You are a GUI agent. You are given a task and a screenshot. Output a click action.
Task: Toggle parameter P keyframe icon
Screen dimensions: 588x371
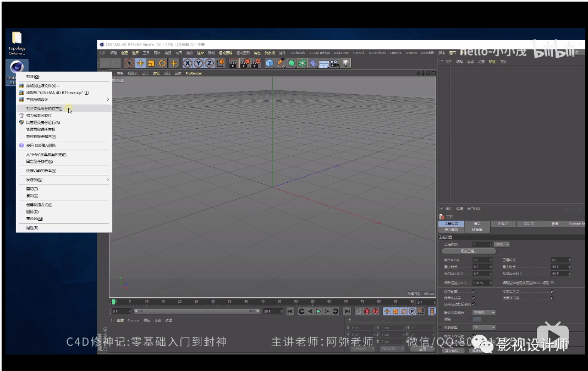tap(412, 312)
